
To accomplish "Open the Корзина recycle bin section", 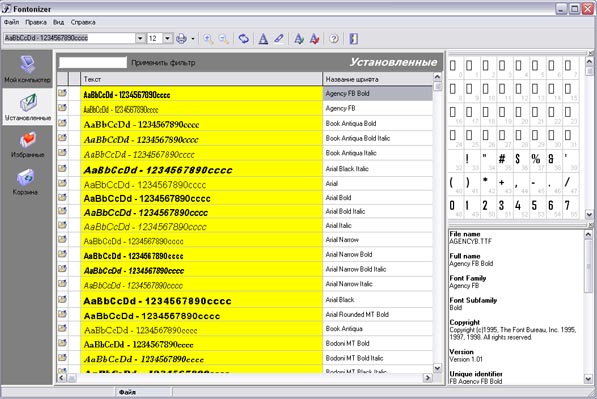I will click(25, 182).
